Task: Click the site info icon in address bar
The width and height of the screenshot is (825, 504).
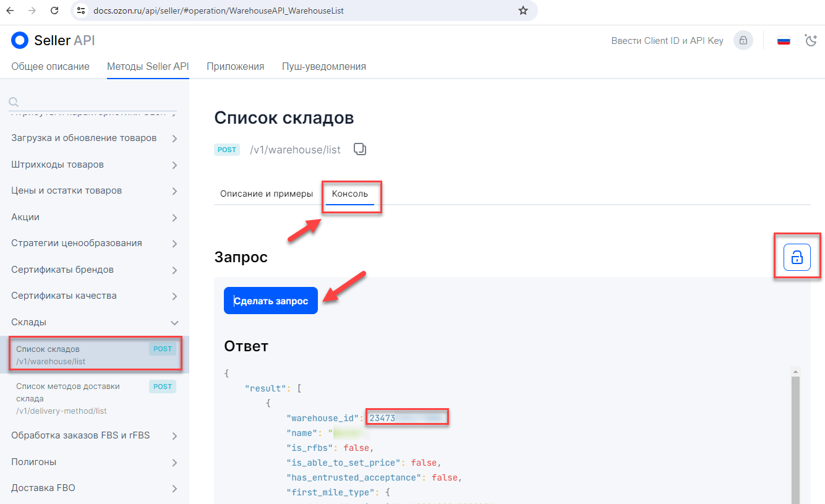Action: coord(79,11)
